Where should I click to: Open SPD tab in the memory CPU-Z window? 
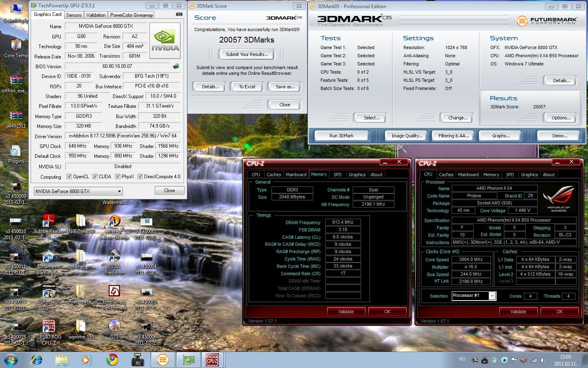(x=337, y=175)
